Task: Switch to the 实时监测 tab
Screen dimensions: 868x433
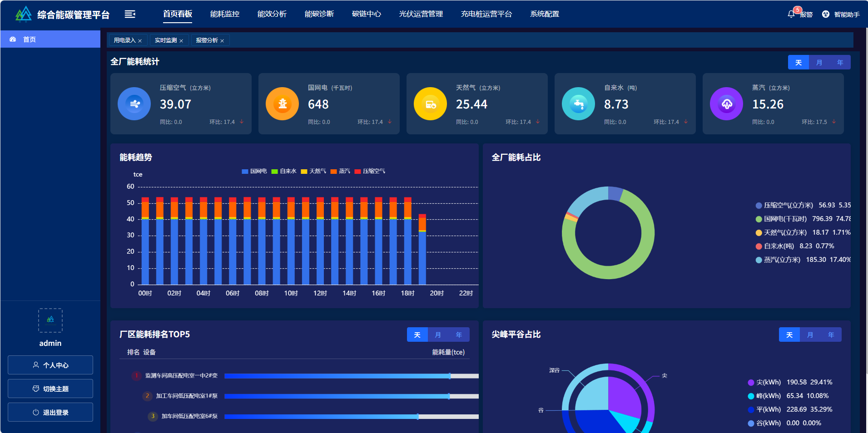Action: coord(166,40)
